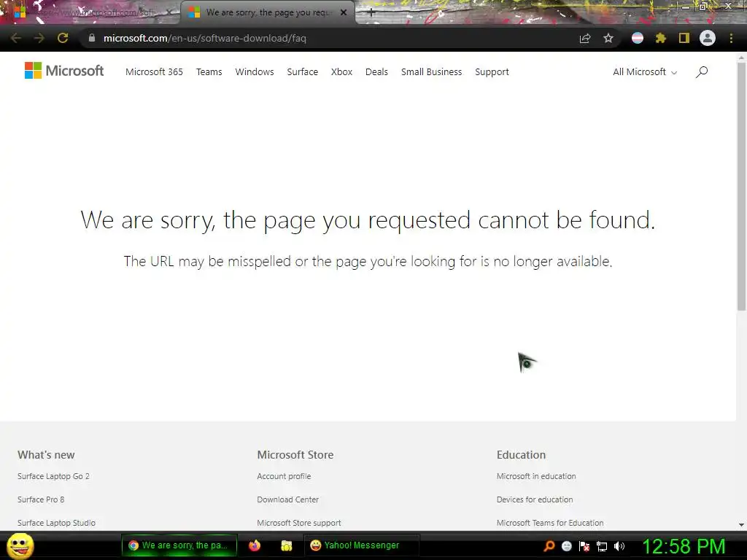Open the Teams nav item
747x560 pixels.
click(209, 72)
